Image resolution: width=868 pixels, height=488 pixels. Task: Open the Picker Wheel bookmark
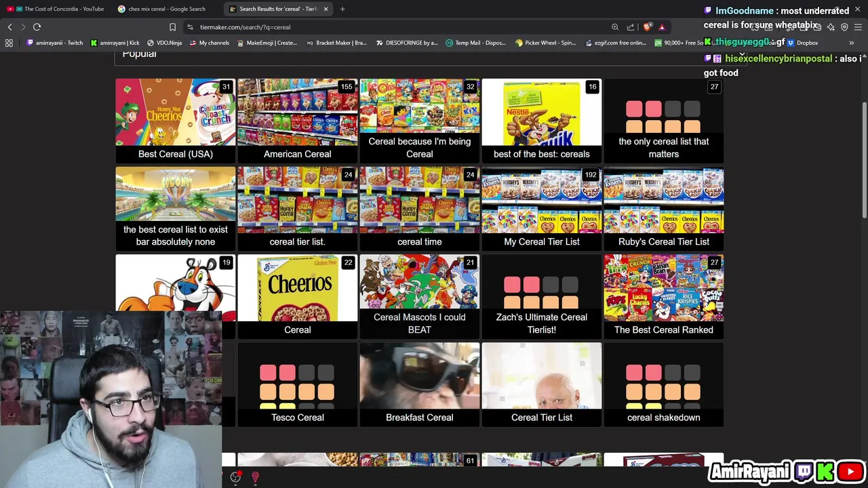coord(545,43)
